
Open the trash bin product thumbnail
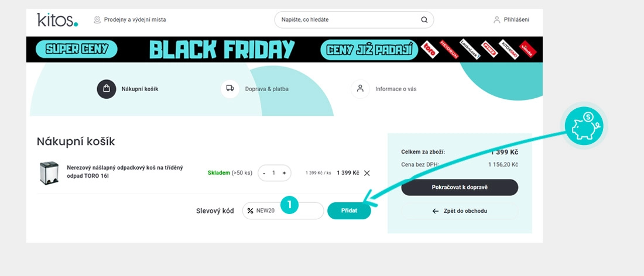click(x=49, y=173)
